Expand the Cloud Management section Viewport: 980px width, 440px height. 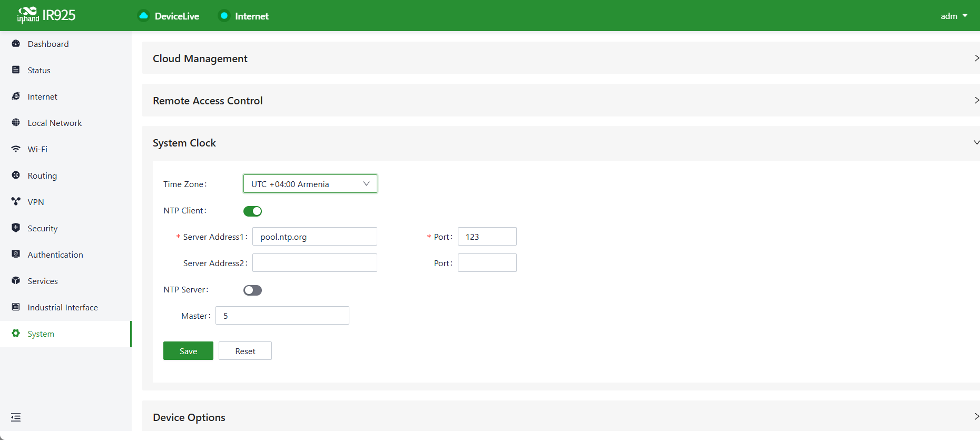(561, 58)
